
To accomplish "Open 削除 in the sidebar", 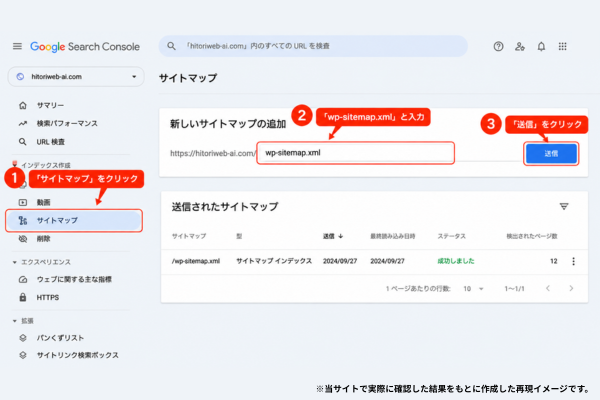I will pyautogui.click(x=43, y=239).
